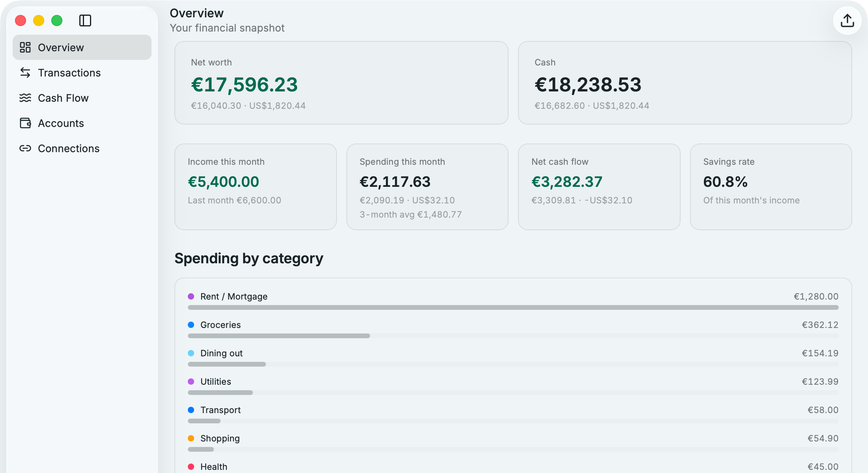Click the 'Last month €6,600.00' text

234,200
